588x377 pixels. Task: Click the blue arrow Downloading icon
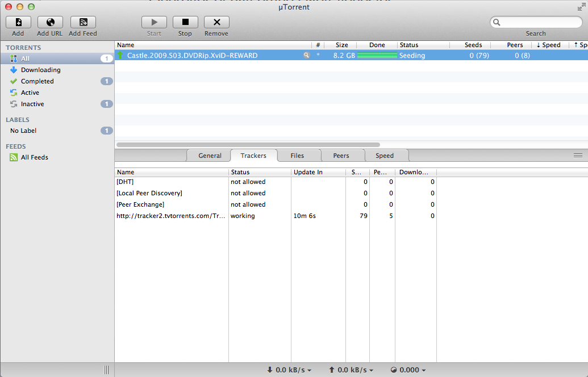click(14, 70)
